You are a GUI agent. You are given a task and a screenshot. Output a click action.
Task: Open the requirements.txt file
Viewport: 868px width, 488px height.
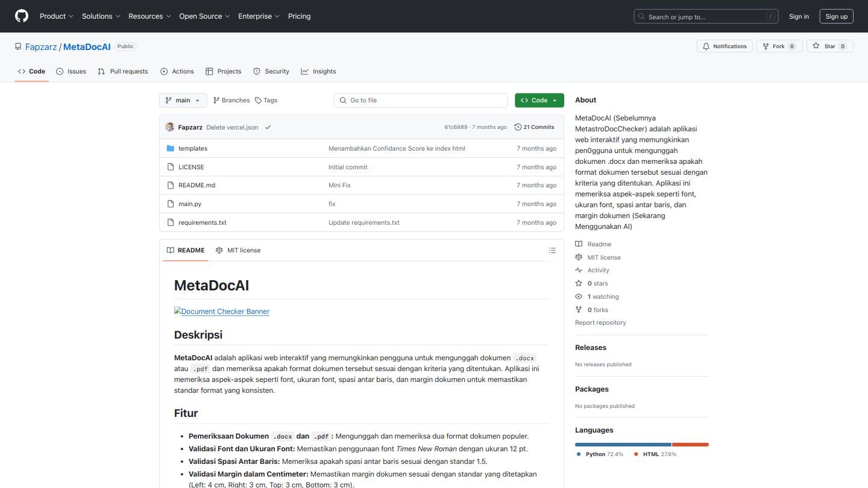click(x=203, y=222)
